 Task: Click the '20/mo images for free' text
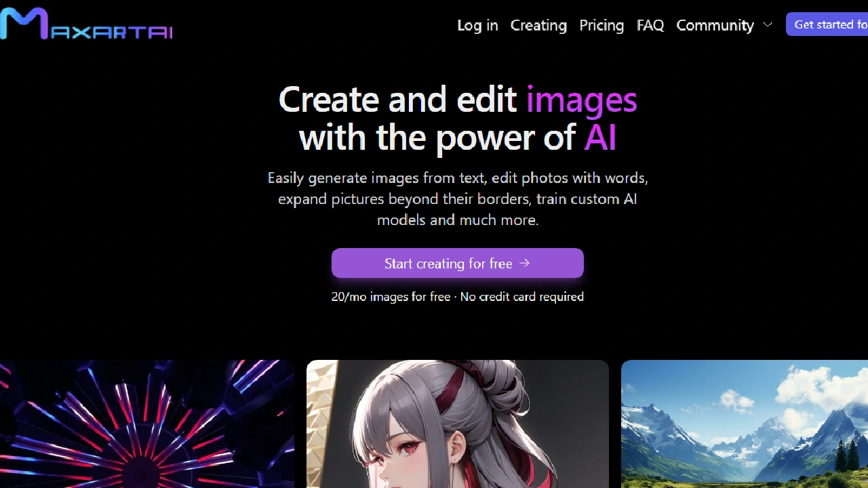point(391,296)
